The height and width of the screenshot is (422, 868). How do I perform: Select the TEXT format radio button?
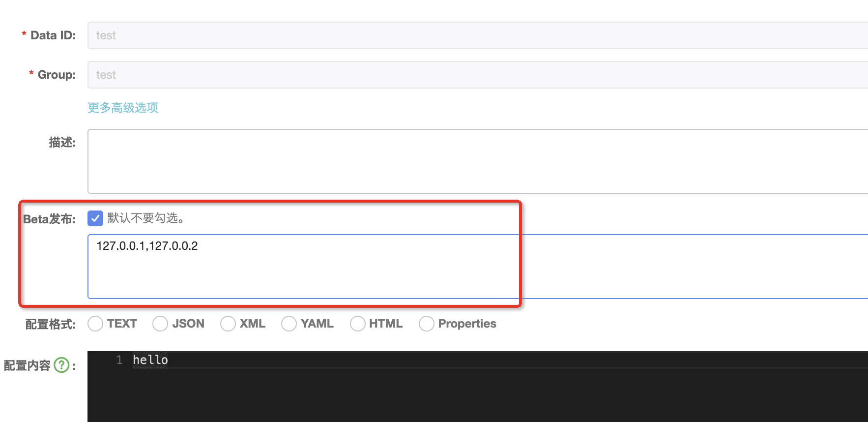[x=95, y=324]
